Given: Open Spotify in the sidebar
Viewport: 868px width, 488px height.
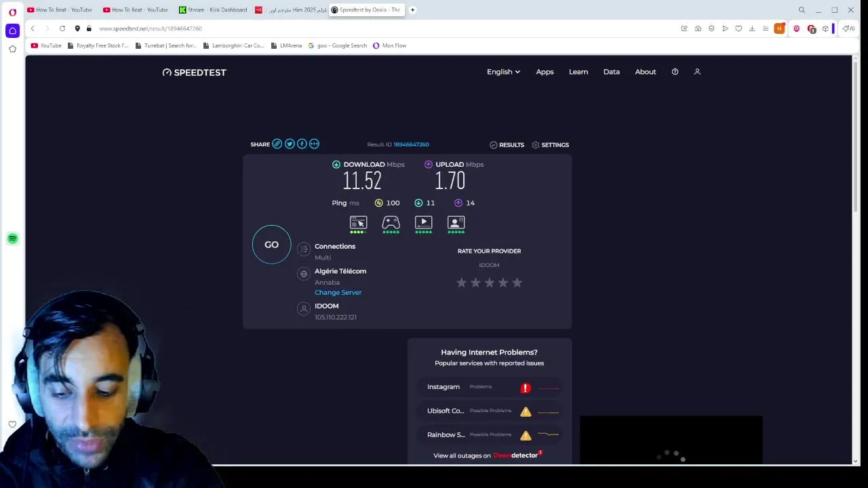Looking at the screenshot, I should [12, 239].
